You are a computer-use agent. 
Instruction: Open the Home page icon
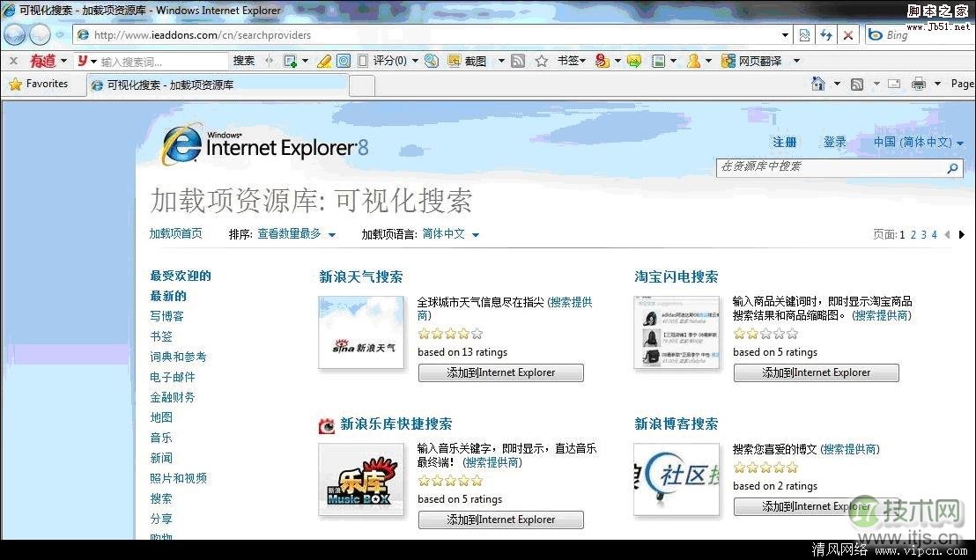click(818, 84)
